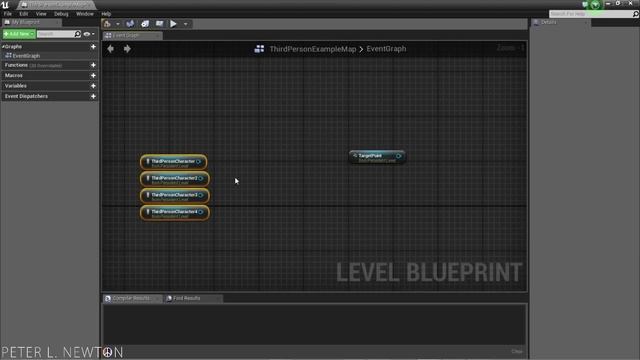Add a new macro with plus

coord(93,76)
